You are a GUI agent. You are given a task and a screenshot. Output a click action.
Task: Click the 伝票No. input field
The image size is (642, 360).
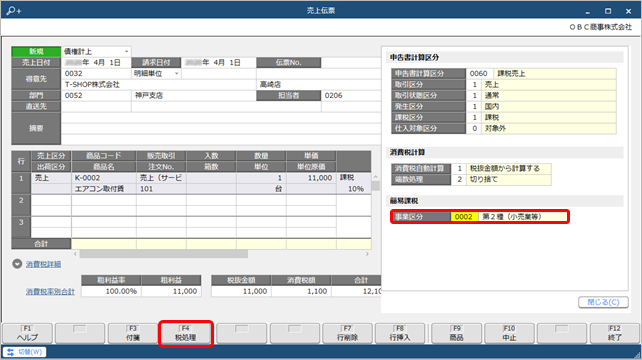(x=351, y=63)
